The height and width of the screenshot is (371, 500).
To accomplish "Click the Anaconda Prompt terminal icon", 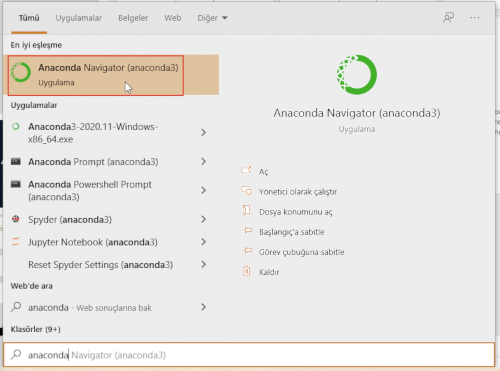I will (16, 162).
